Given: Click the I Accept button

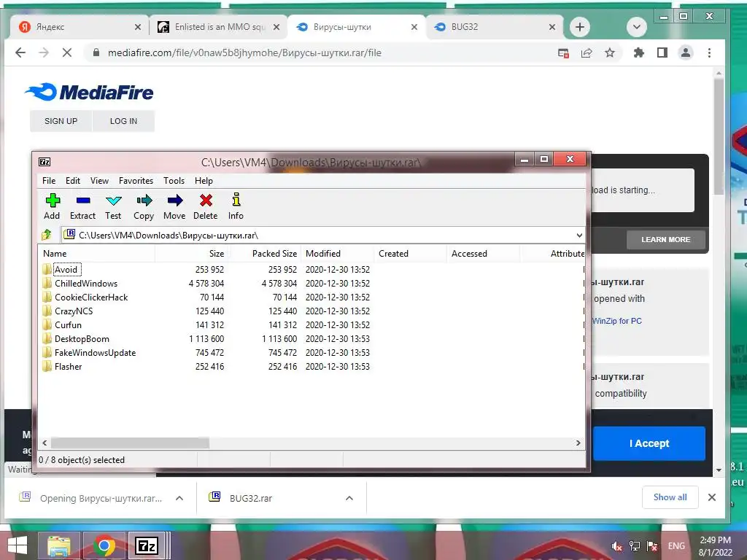Looking at the screenshot, I should [x=649, y=443].
